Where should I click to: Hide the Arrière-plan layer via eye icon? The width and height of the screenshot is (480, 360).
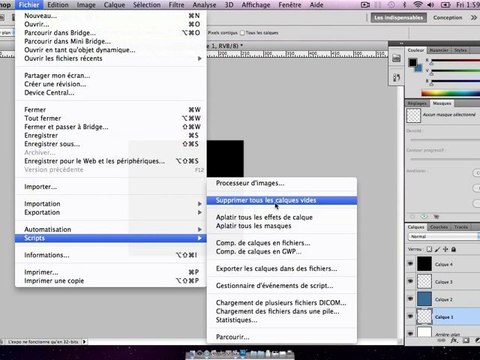pyautogui.click(x=410, y=333)
